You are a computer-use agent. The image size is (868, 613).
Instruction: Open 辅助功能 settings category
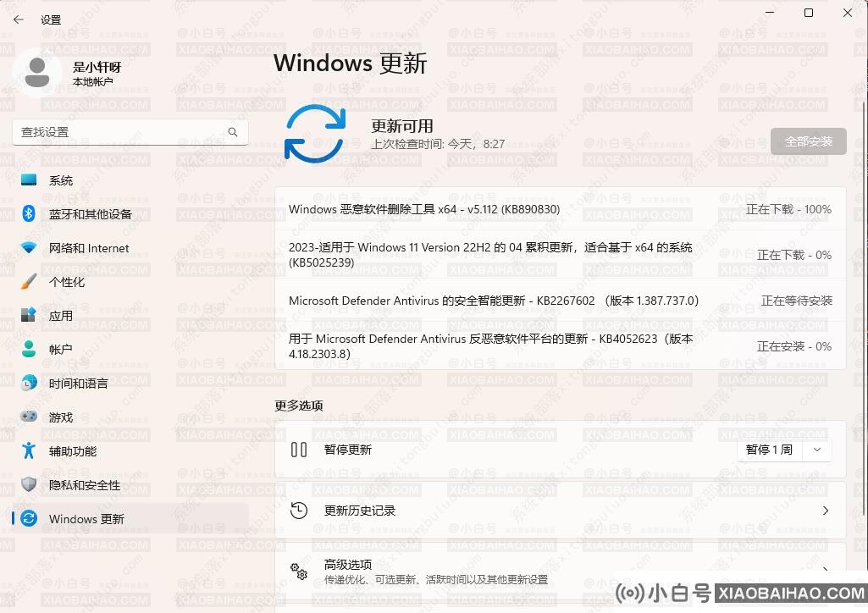click(130, 451)
